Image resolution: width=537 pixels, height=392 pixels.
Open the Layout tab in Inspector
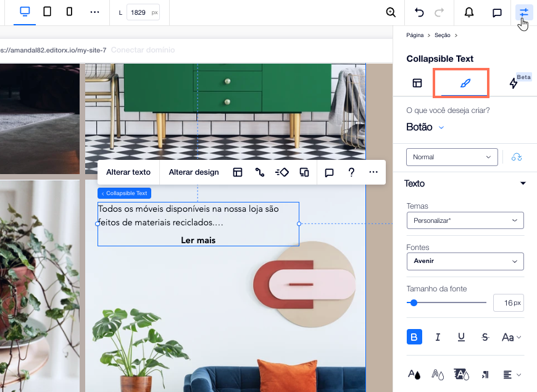point(417,83)
